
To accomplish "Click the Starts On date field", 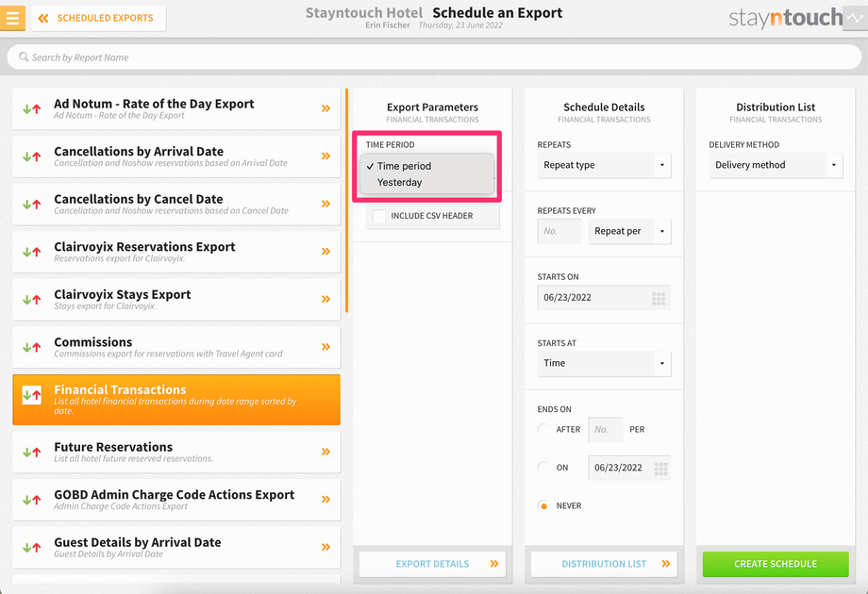I will point(604,298).
